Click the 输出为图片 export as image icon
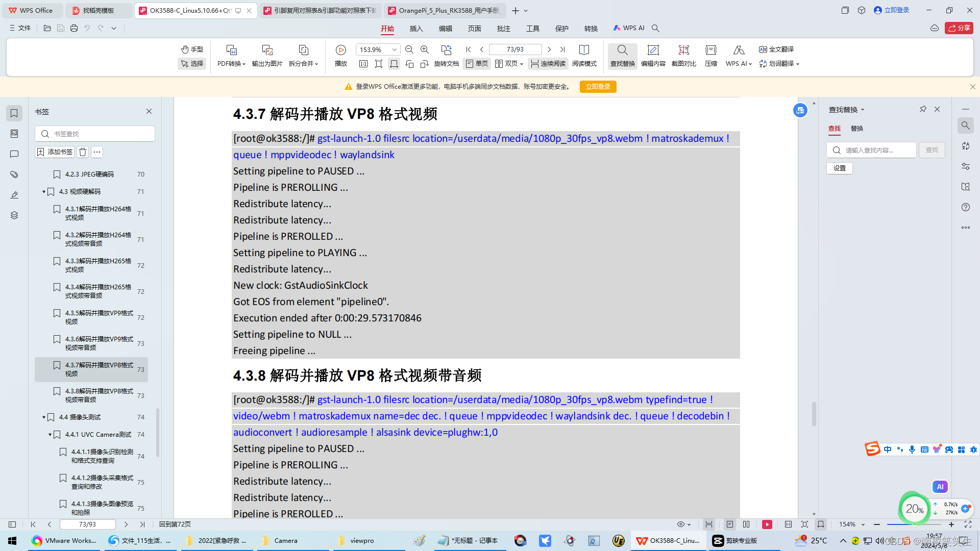This screenshot has height=551, width=980. click(266, 56)
